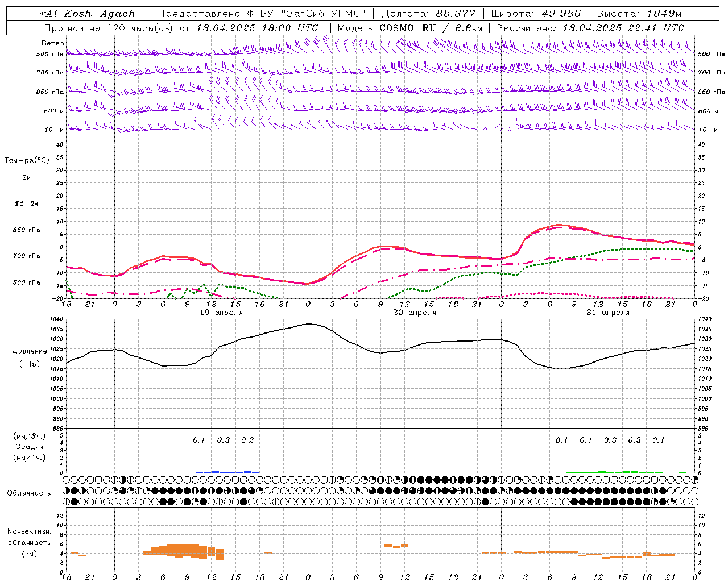Click the green precipitation bar on 21 апреля
728x582 pixels.
tap(626, 472)
